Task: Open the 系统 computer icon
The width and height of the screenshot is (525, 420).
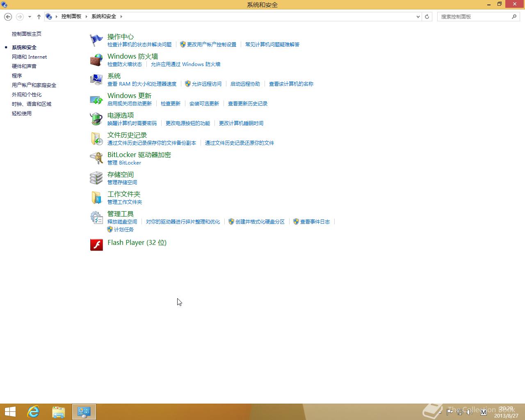Action: [x=96, y=80]
